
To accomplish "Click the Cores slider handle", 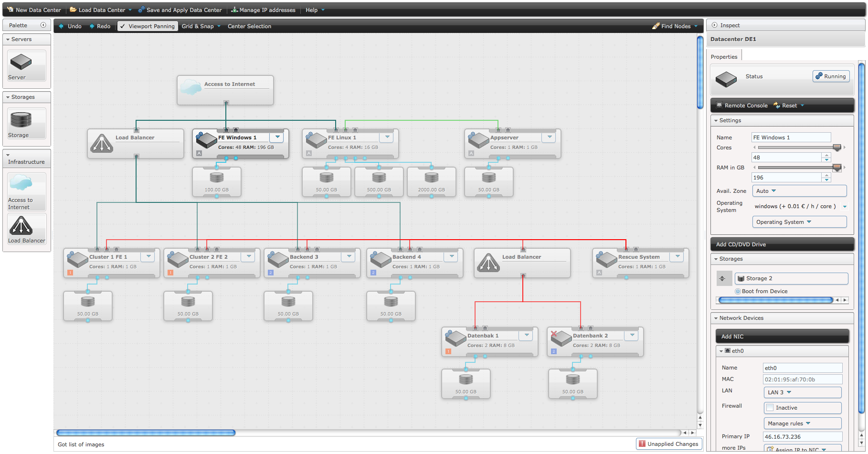I will (836, 148).
